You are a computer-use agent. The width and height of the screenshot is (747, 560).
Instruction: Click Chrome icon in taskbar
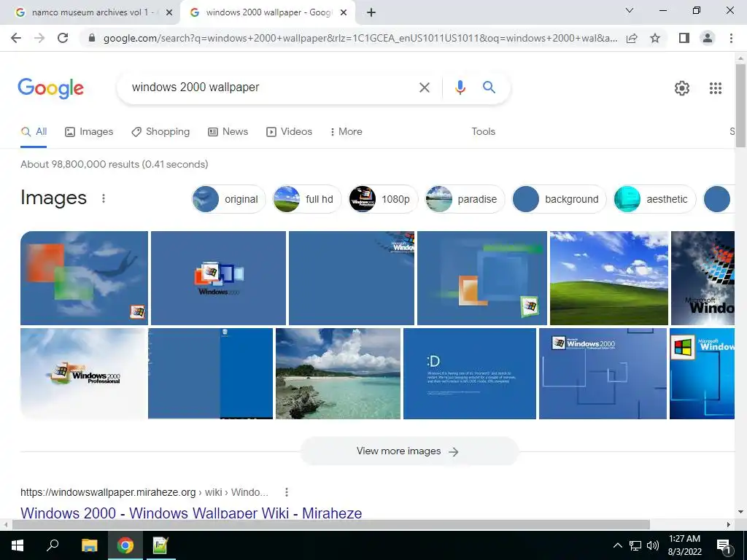click(125, 545)
